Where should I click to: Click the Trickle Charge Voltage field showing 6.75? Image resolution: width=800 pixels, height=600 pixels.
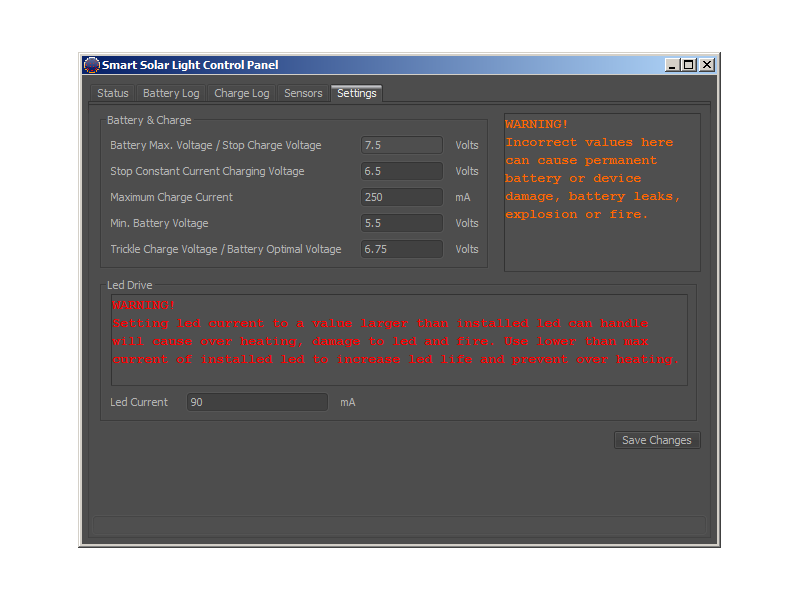(x=402, y=249)
